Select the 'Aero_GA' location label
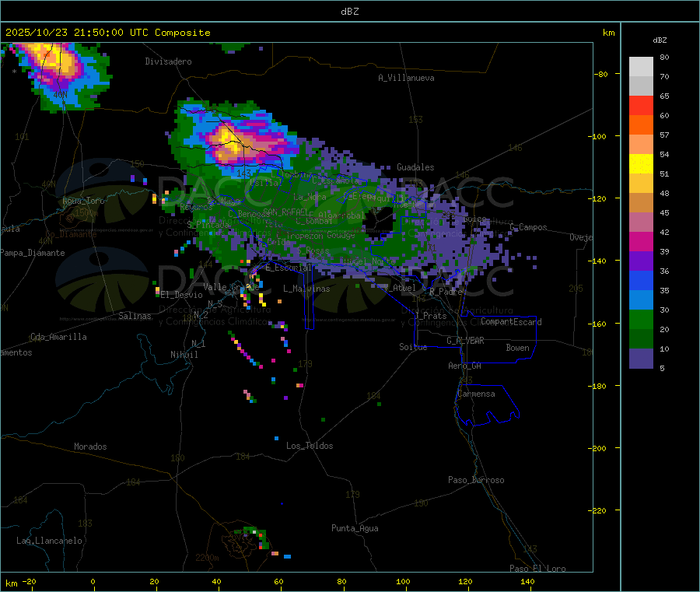Image resolution: width=700 pixels, height=592 pixels. (x=465, y=366)
